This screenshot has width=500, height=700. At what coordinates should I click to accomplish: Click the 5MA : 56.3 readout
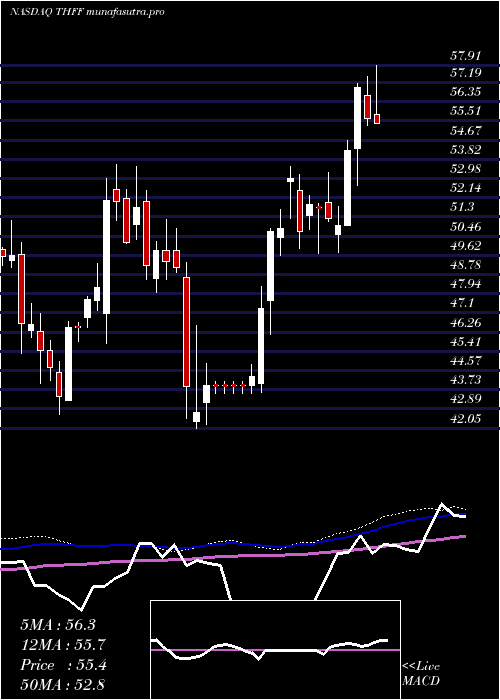tap(58, 625)
